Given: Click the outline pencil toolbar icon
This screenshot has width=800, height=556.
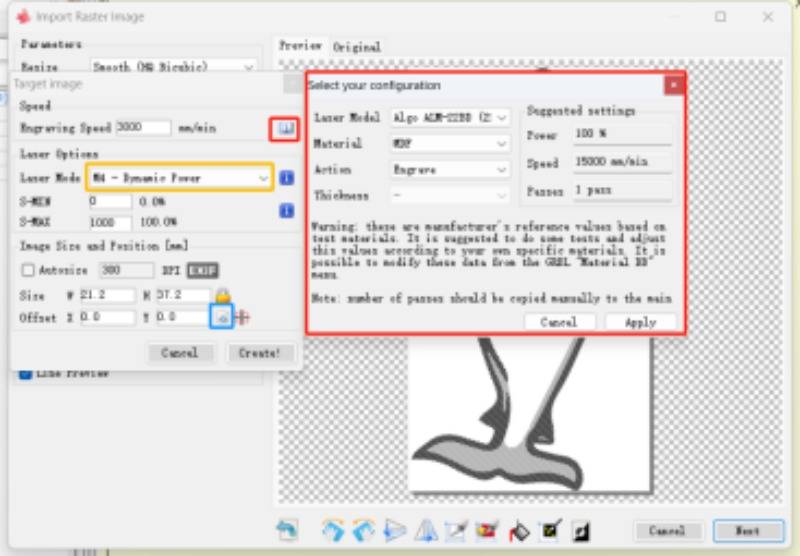Looking at the screenshot, I should (550, 530).
